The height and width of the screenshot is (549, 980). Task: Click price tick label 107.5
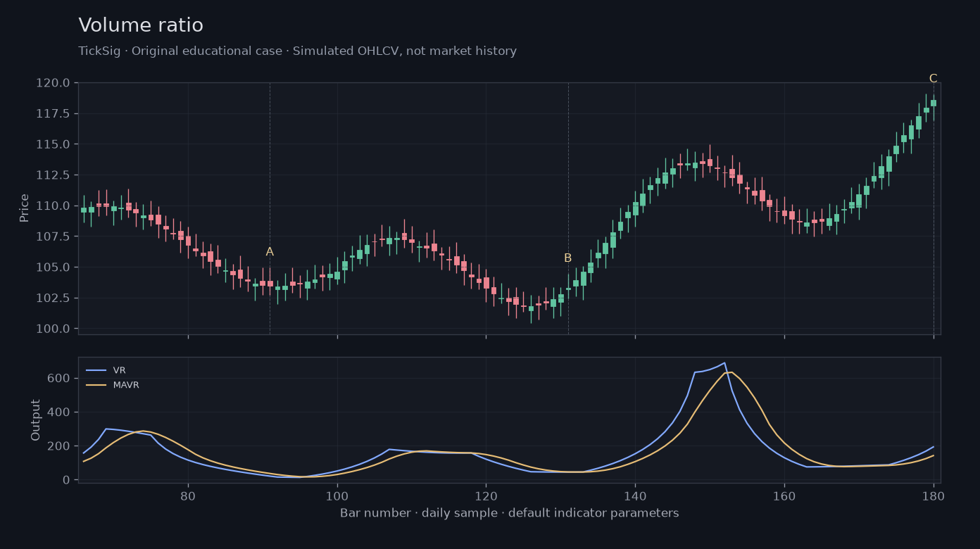(53, 236)
